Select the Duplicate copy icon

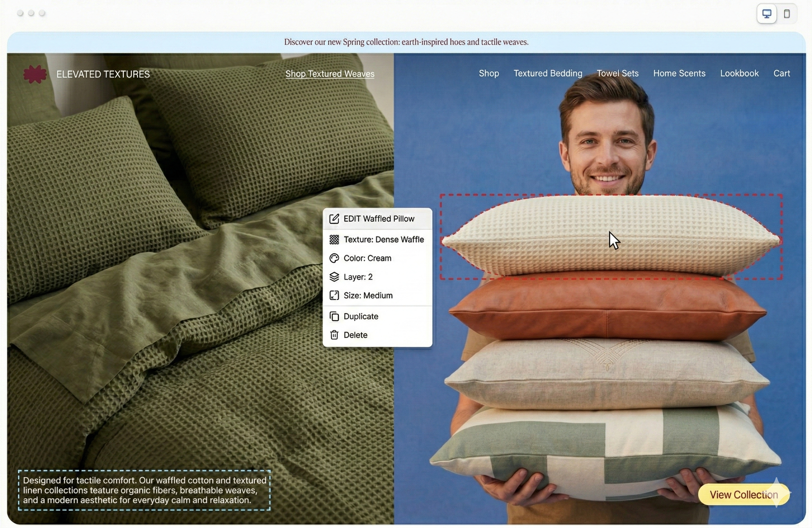334,316
